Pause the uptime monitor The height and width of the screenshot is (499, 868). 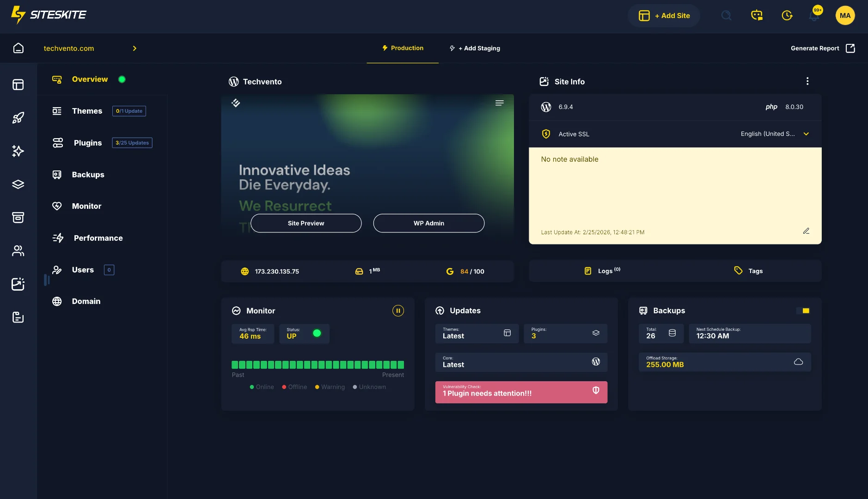[x=398, y=311]
